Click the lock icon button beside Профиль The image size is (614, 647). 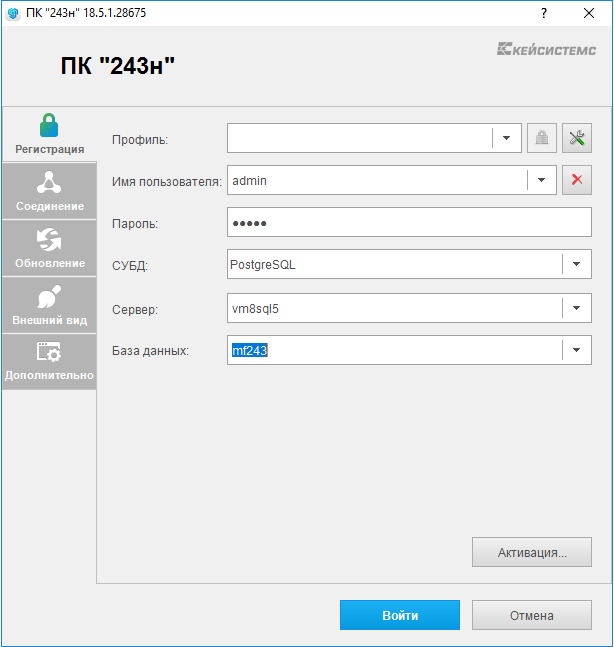coord(541,138)
